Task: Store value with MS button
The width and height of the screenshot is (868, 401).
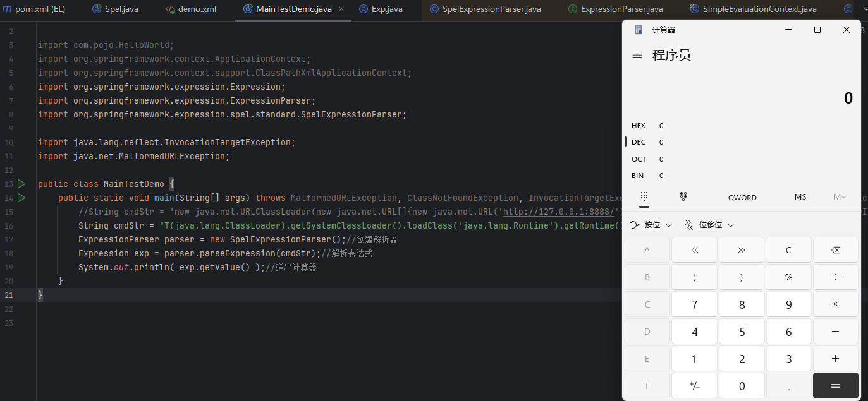Action: coord(800,197)
